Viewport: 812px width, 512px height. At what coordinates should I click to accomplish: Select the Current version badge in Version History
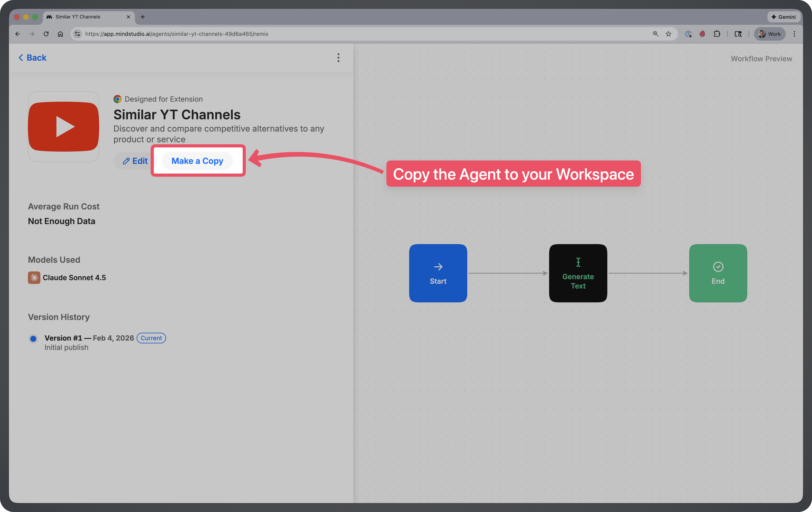coord(151,338)
